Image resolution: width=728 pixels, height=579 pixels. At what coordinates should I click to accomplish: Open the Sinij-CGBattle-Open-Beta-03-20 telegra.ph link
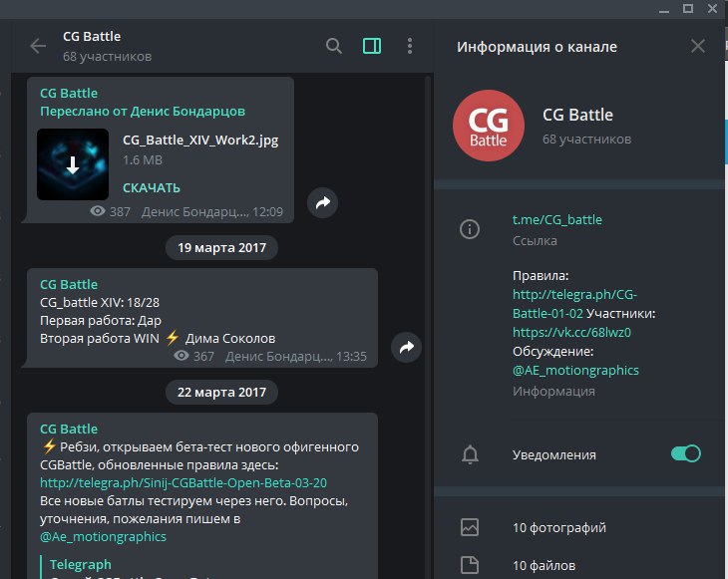coord(183,483)
